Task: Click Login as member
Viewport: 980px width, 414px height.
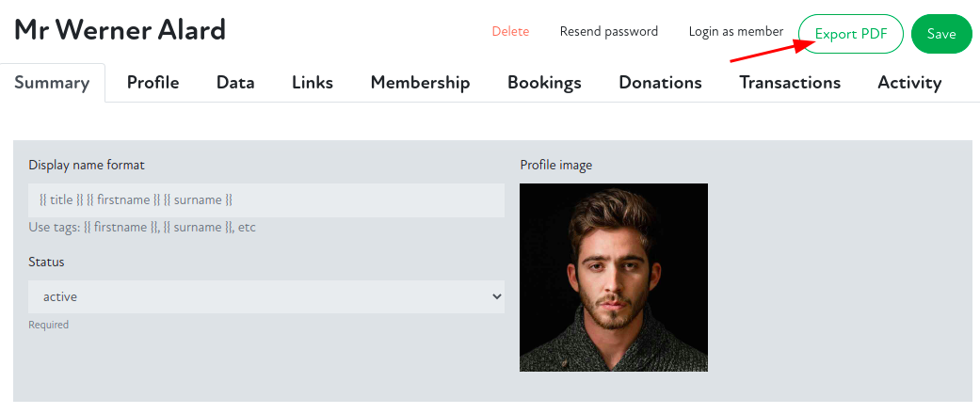Action: point(735,31)
